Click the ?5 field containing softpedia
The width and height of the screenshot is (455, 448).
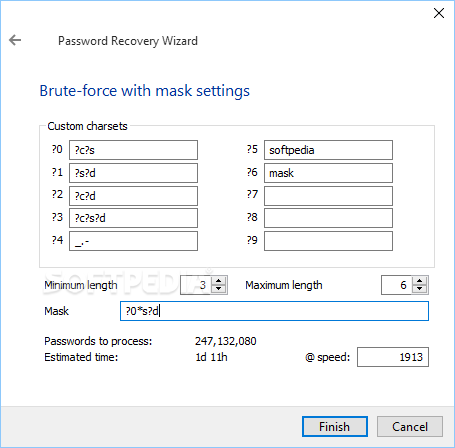click(x=328, y=150)
